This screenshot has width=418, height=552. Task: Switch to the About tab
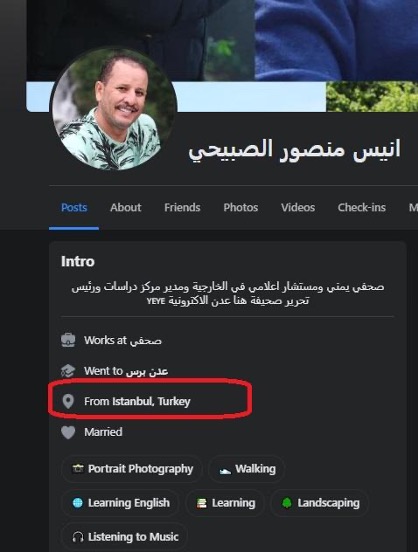[126, 207]
